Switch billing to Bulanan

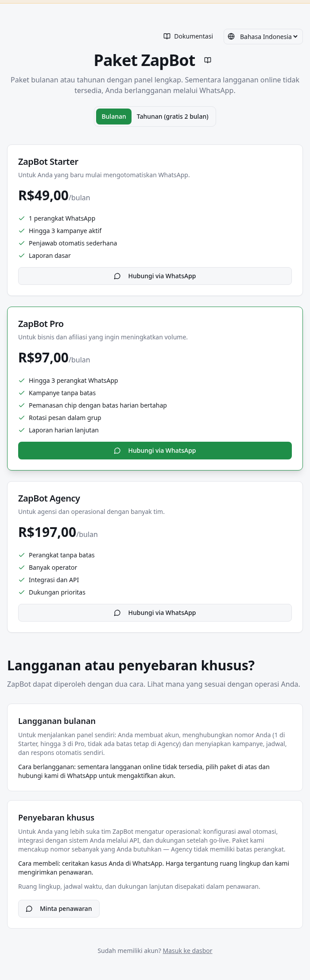(114, 117)
